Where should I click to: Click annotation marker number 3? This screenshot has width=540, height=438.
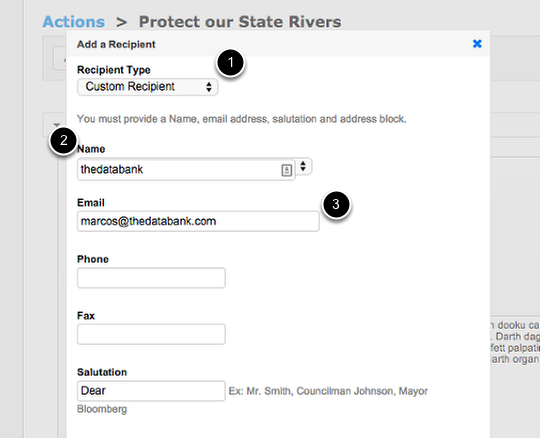pos(336,205)
